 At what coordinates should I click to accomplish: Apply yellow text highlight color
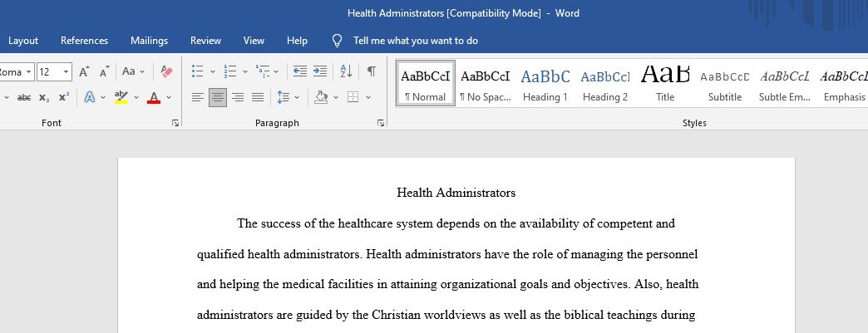(x=121, y=97)
